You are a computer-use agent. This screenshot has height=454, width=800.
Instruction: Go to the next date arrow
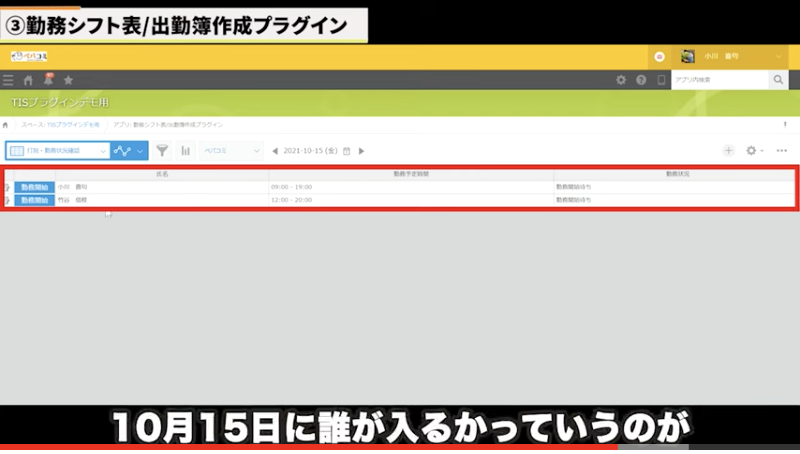tap(361, 151)
